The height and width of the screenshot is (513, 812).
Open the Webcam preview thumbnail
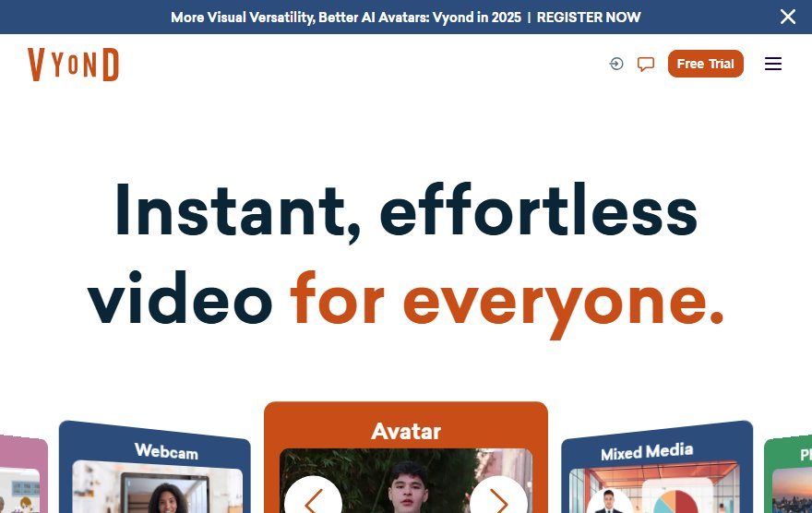tap(158, 488)
